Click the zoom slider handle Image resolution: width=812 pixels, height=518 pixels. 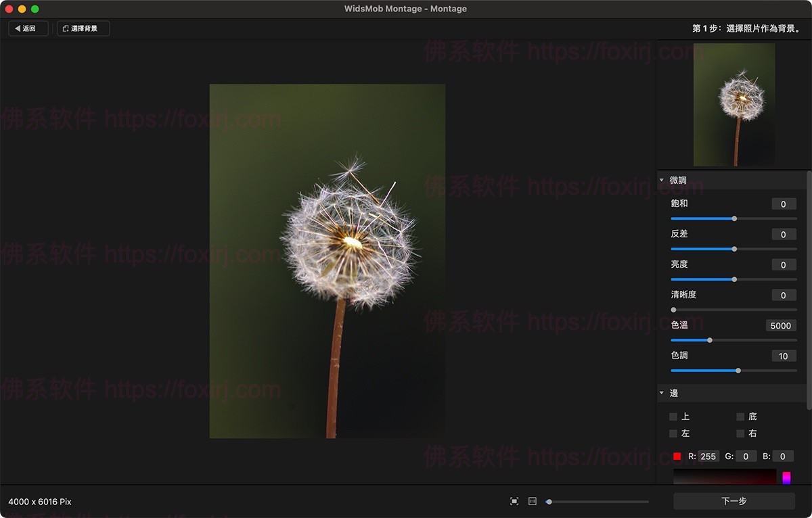pyautogui.click(x=549, y=502)
